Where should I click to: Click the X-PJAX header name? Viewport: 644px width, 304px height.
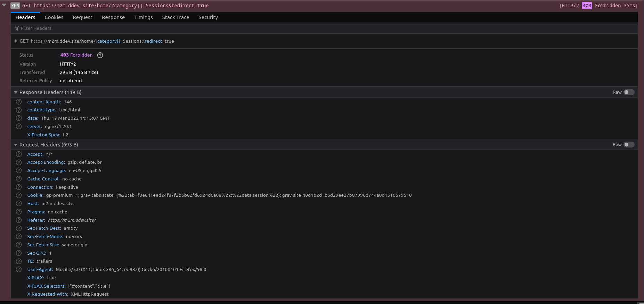coord(36,278)
